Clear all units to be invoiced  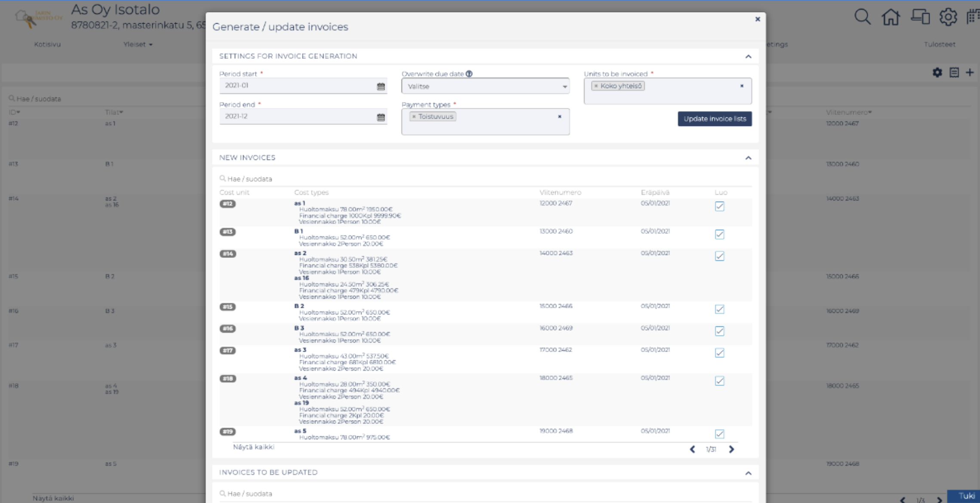tap(742, 86)
